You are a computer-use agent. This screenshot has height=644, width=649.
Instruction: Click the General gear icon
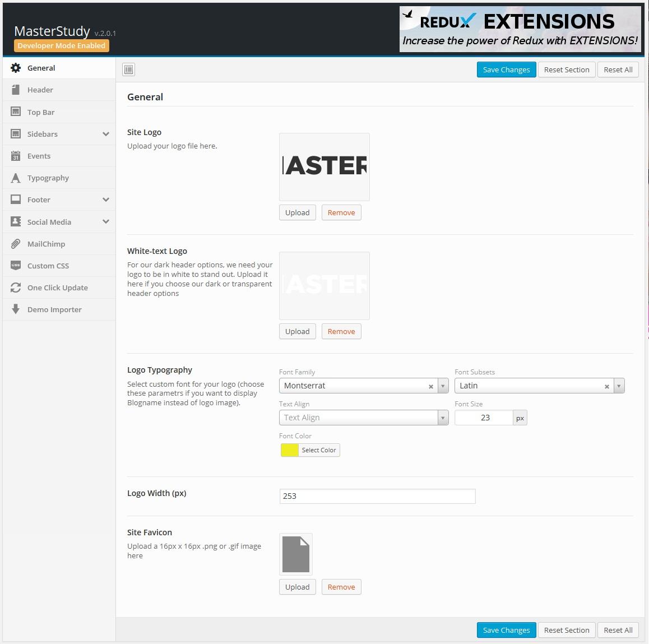click(x=16, y=68)
